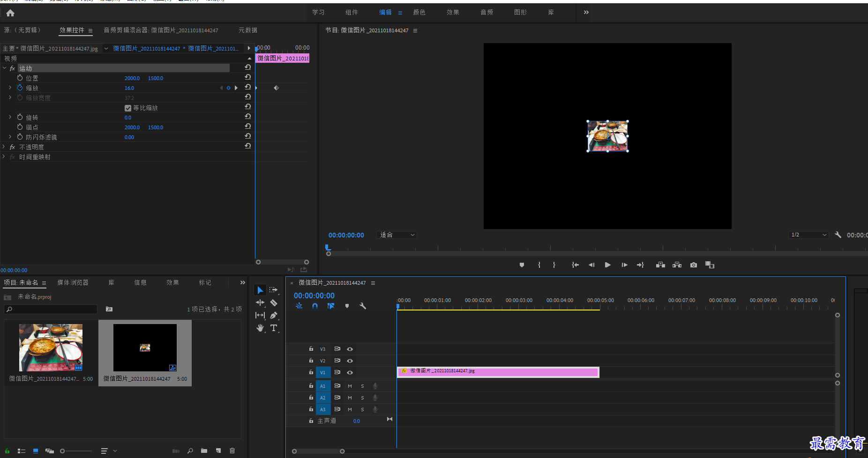Image resolution: width=868 pixels, height=458 pixels.
Task: Expand the 时间重映射 effect group
Action: tap(4, 156)
